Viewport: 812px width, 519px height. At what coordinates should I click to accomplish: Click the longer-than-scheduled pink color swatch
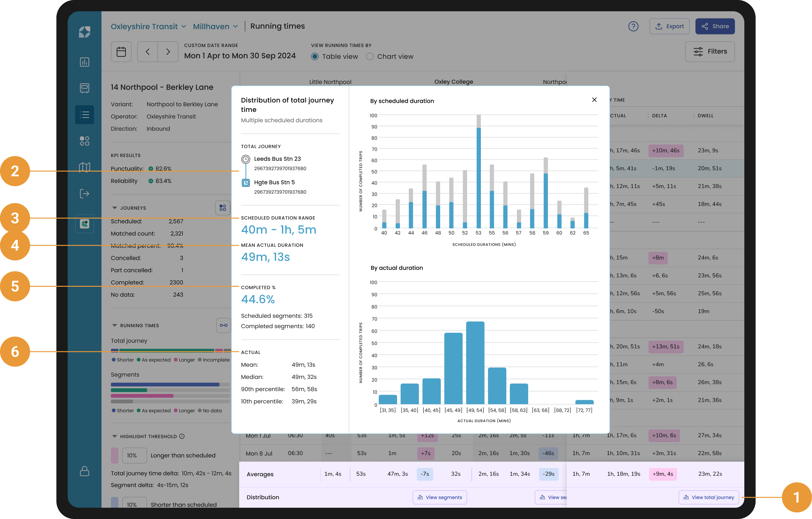click(115, 455)
